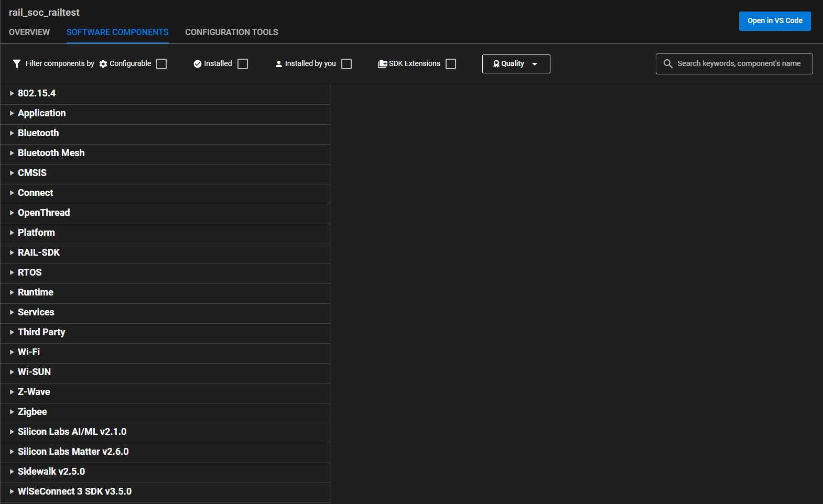Screen dimensions: 823x504
Task: Open the Sidewalk v2.5.0 row
Action: pyautogui.click(x=165, y=472)
